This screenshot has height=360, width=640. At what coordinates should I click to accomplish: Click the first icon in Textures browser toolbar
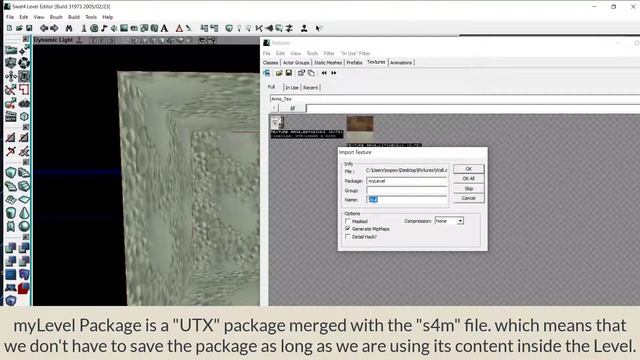tap(267, 73)
